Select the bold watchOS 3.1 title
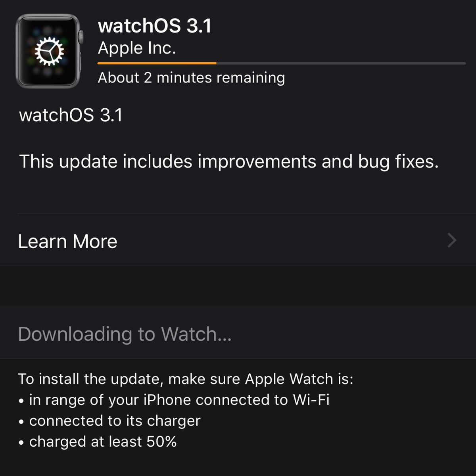 (155, 26)
